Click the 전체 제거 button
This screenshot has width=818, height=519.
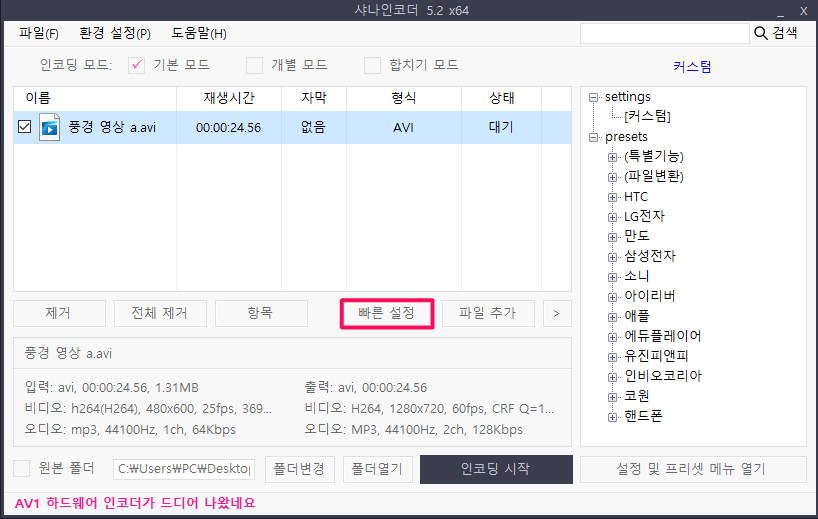160,313
